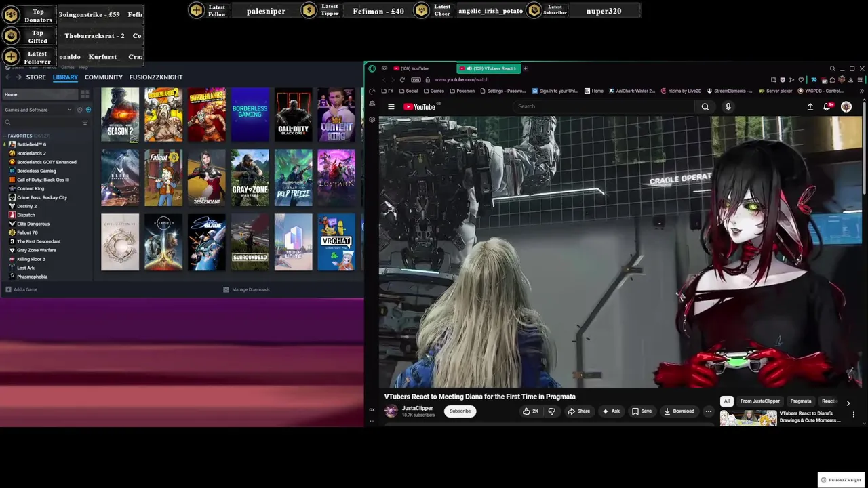868x488 pixels.
Task: Open the Server picker bookmark
Action: [776, 91]
